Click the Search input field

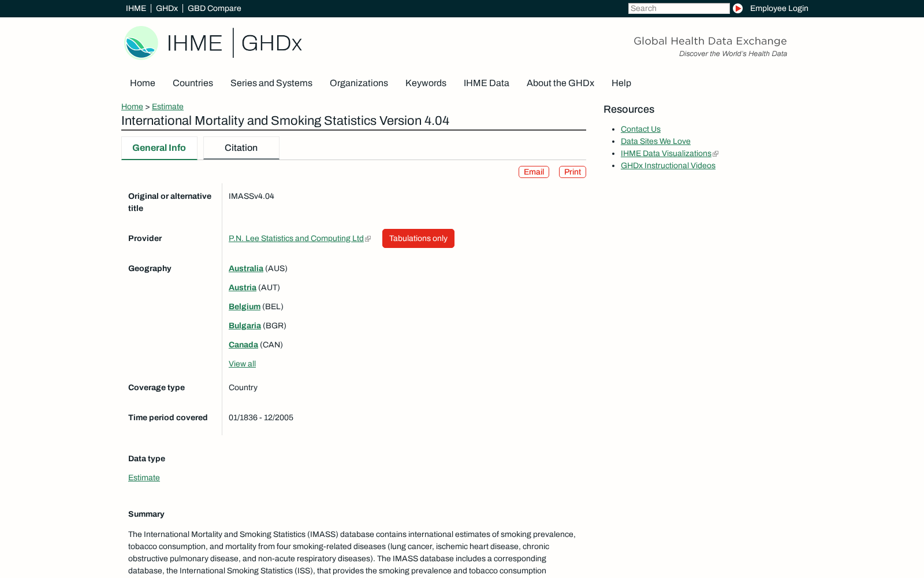[679, 8]
